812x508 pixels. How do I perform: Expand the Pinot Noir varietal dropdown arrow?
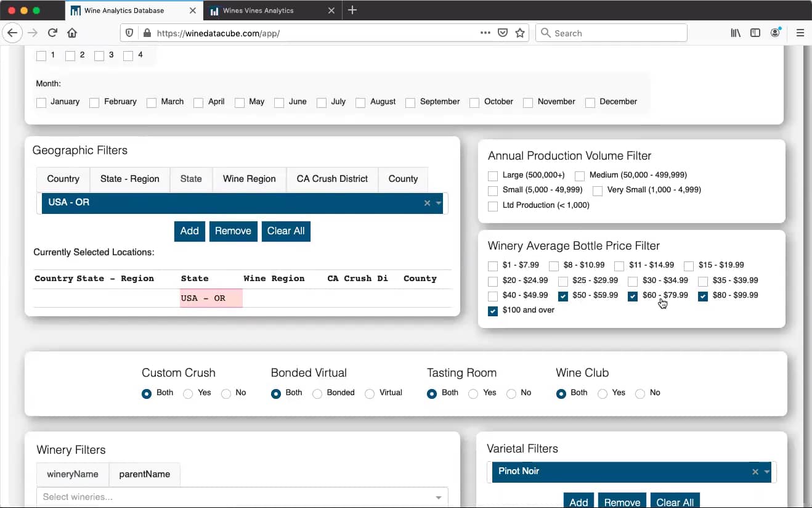tap(767, 472)
